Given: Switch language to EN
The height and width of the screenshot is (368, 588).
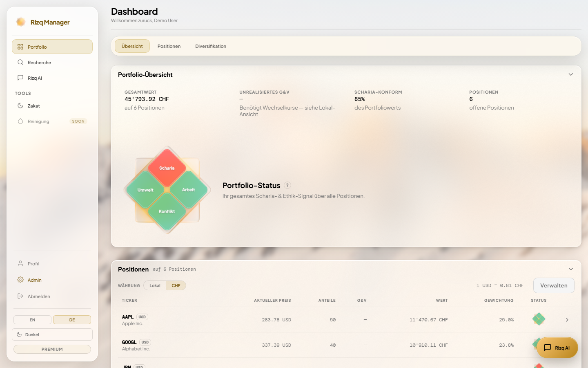Looking at the screenshot, I should pos(32,320).
